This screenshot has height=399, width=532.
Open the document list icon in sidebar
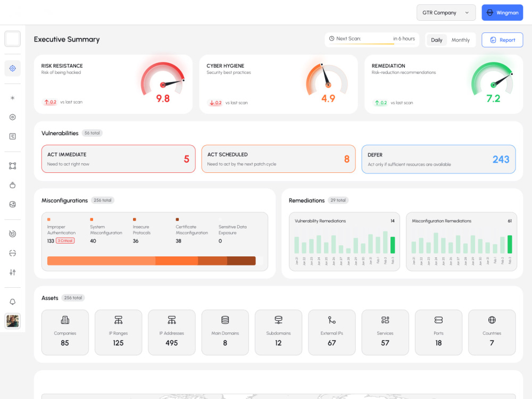coord(13,136)
